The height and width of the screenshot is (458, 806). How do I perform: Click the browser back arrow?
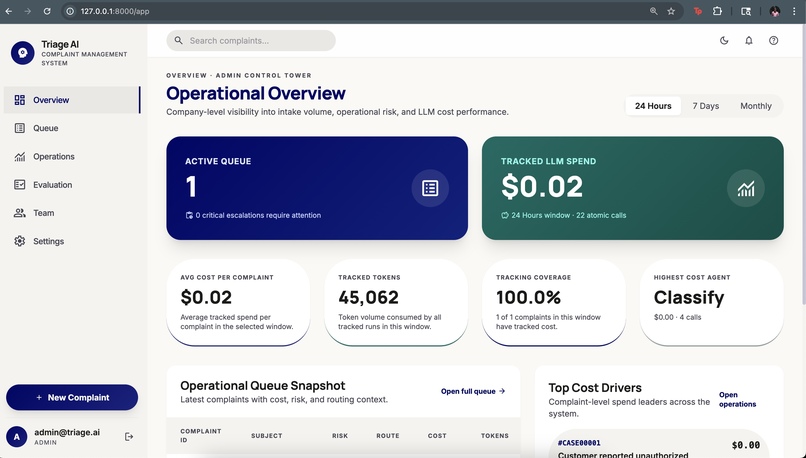[9, 11]
